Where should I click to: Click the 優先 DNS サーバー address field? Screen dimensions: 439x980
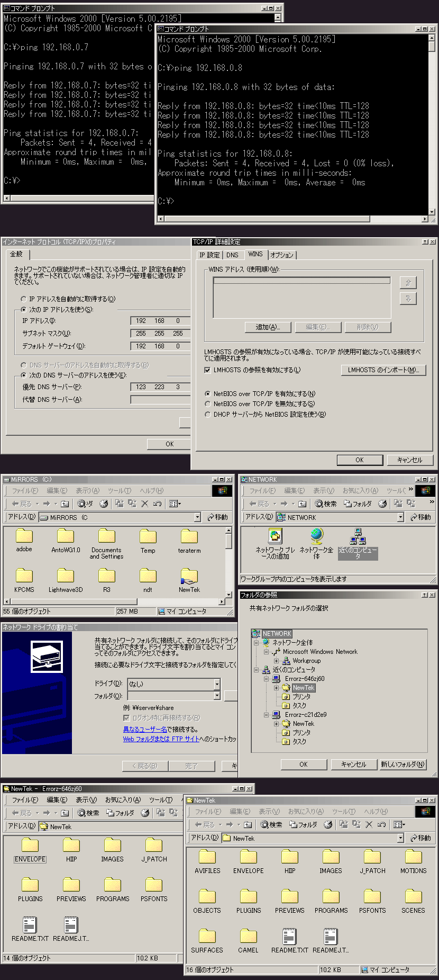[x=160, y=387]
